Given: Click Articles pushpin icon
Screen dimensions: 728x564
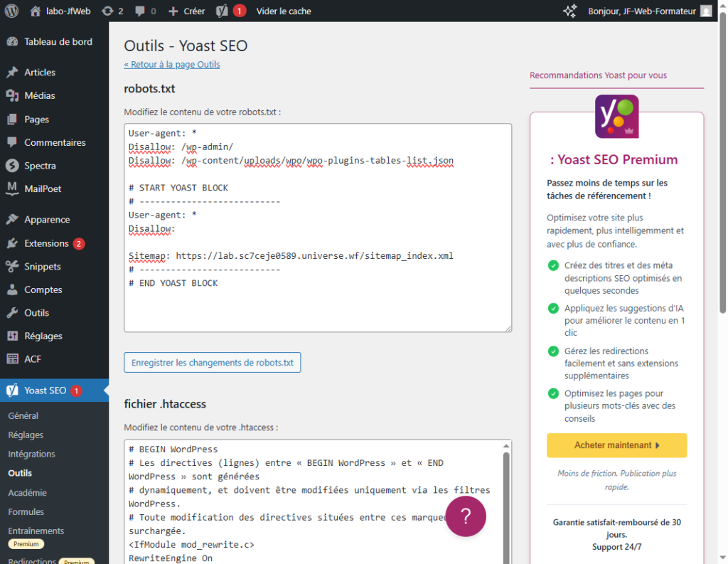Looking at the screenshot, I should coord(13,72).
